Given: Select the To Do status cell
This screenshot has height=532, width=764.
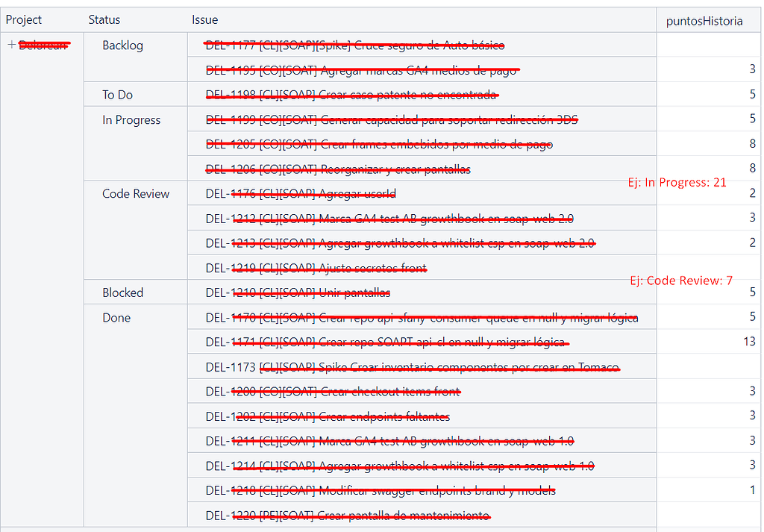Looking at the screenshot, I should point(118,95).
